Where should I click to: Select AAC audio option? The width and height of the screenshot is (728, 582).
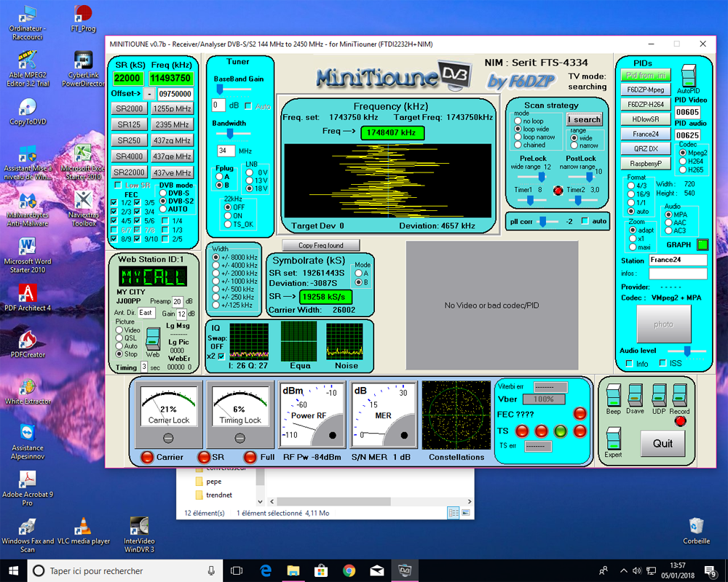coord(668,223)
